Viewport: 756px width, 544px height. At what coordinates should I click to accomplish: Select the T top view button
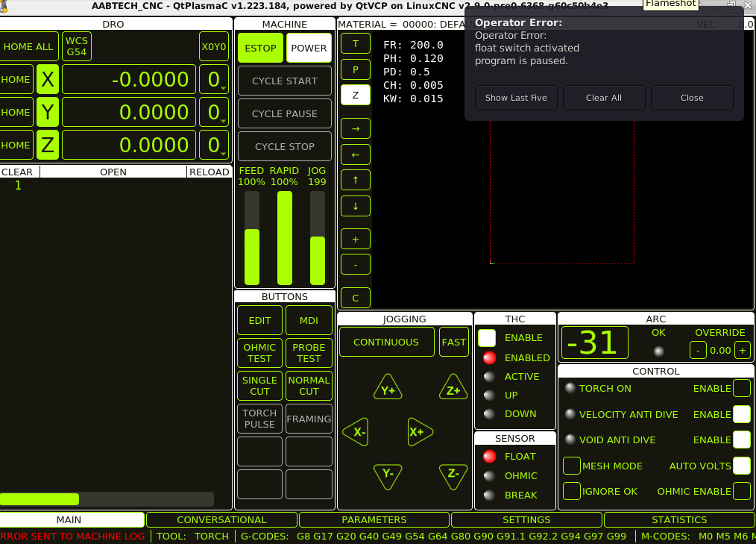click(x=356, y=43)
